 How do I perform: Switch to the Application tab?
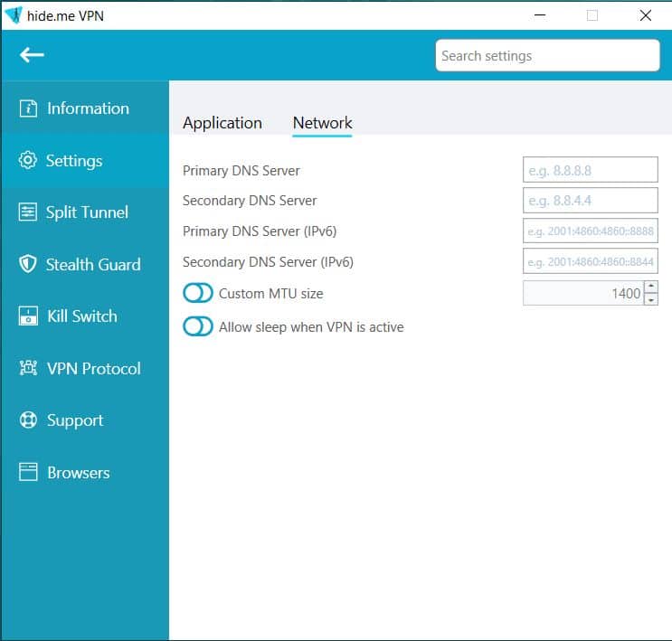(x=222, y=123)
